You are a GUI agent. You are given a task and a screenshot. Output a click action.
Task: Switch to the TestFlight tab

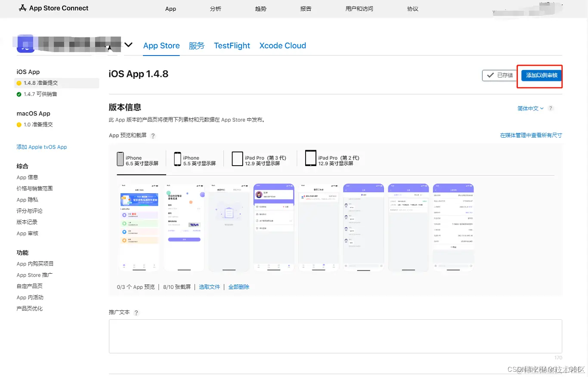[232, 46]
